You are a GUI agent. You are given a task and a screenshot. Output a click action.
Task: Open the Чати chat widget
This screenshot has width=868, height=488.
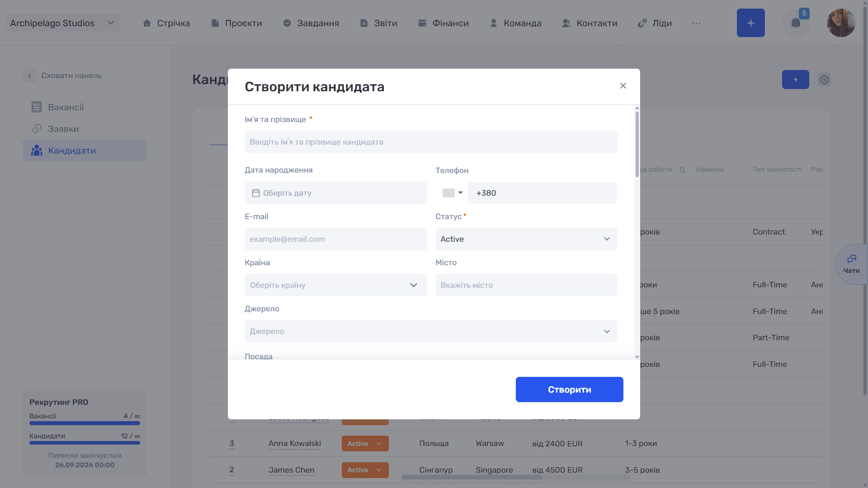(851, 264)
